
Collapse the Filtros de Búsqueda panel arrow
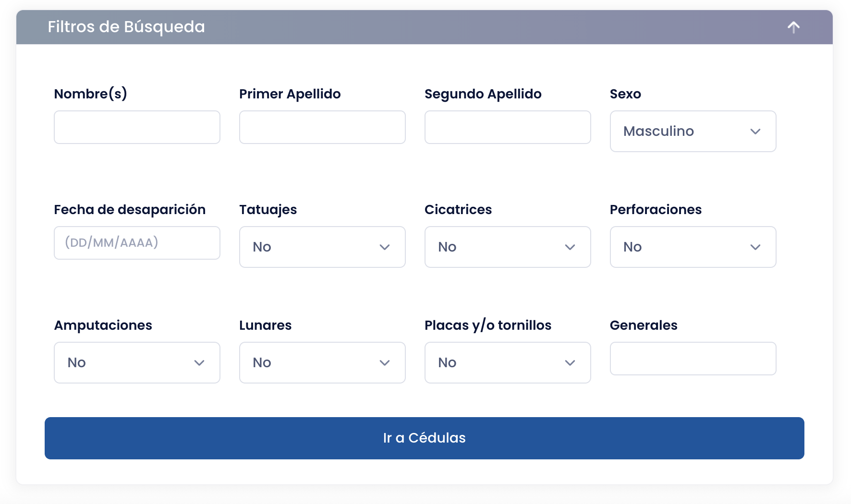tap(793, 27)
